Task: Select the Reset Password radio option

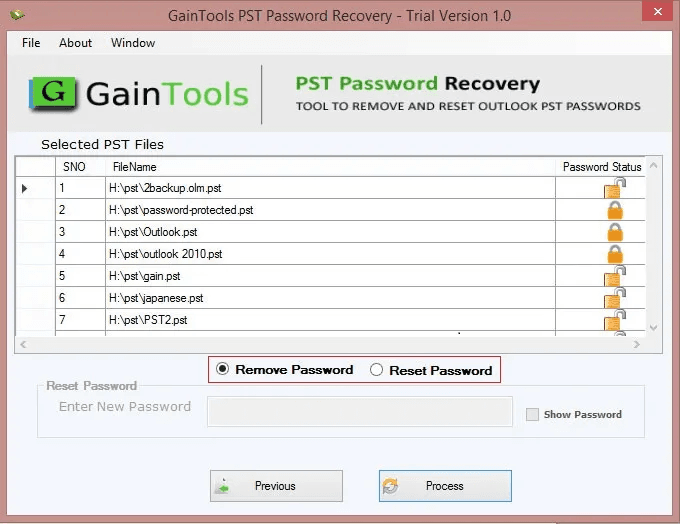Action: point(376,370)
